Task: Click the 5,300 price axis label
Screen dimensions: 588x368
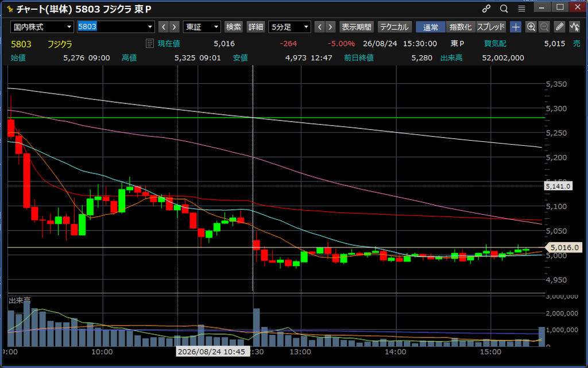Action: tap(556, 109)
